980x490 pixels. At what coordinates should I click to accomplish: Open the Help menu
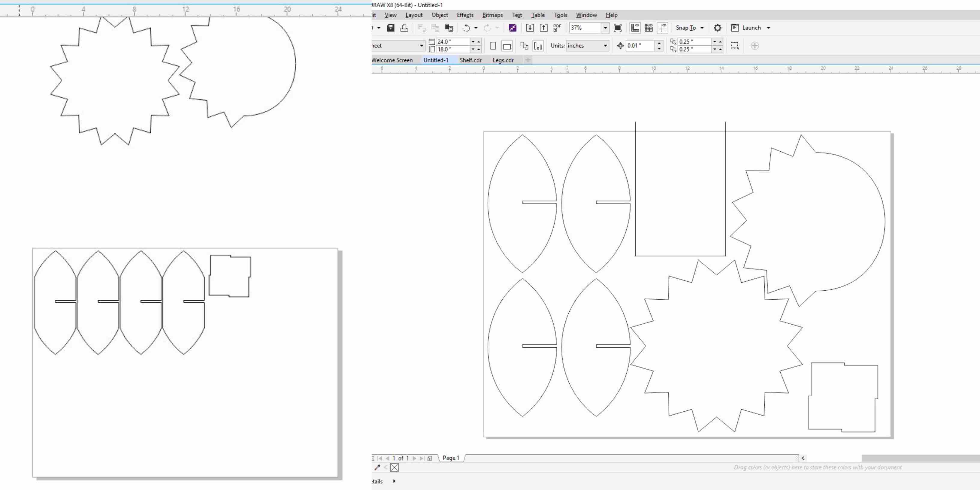pyautogui.click(x=611, y=15)
